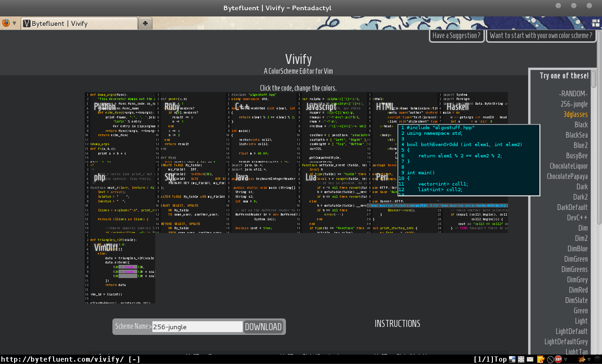602x364 pixels.
Task: Choose the ChocolateLiquor color scheme
Action: [569, 166]
